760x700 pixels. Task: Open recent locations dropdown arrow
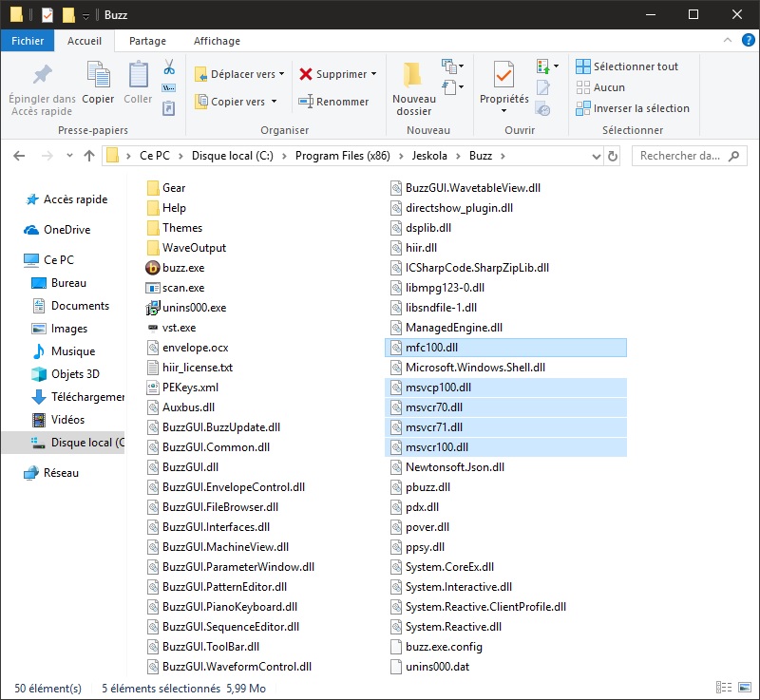tap(69, 156)
